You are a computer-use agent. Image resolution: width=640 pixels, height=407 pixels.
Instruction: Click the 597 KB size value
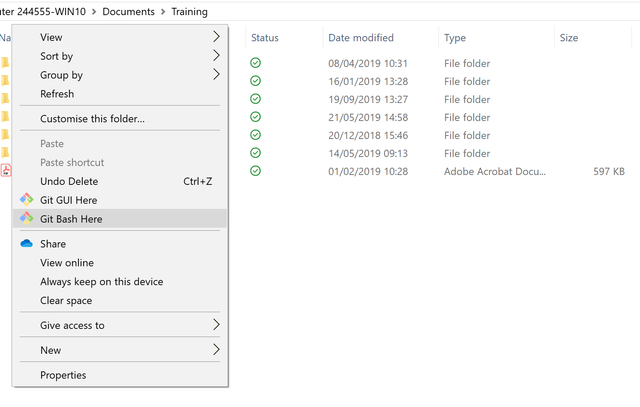coord(609,171)
